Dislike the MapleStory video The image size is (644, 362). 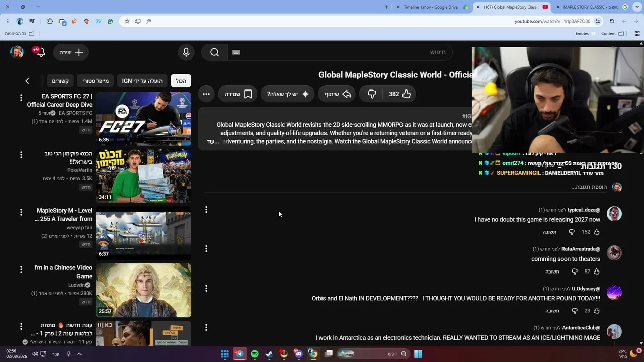coord(372,94)
